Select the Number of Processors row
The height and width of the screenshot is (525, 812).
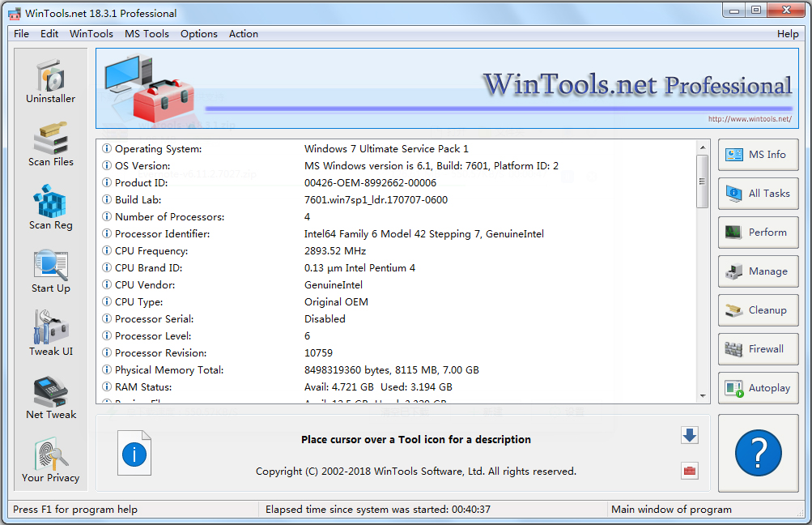pyautogui.click(x=396, y=216)
